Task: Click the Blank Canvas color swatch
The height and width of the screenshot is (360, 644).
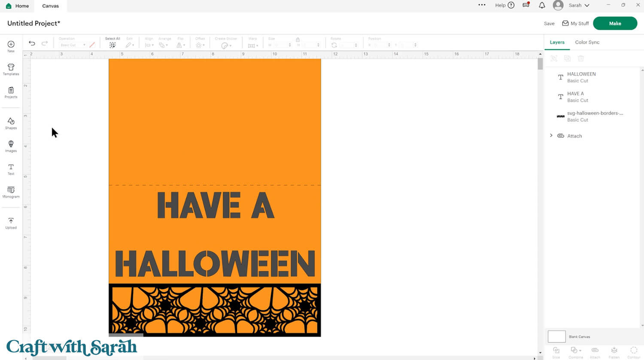Action: [556, 336]
